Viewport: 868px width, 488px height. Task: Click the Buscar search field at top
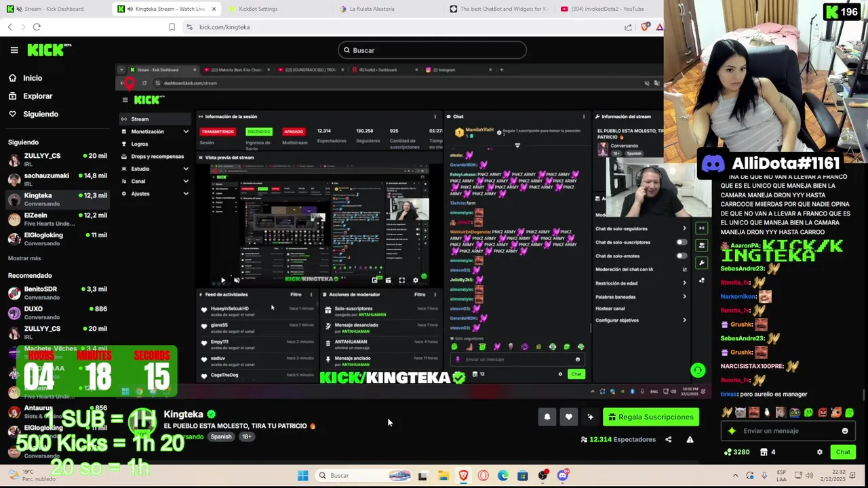[x=432, y=50]
